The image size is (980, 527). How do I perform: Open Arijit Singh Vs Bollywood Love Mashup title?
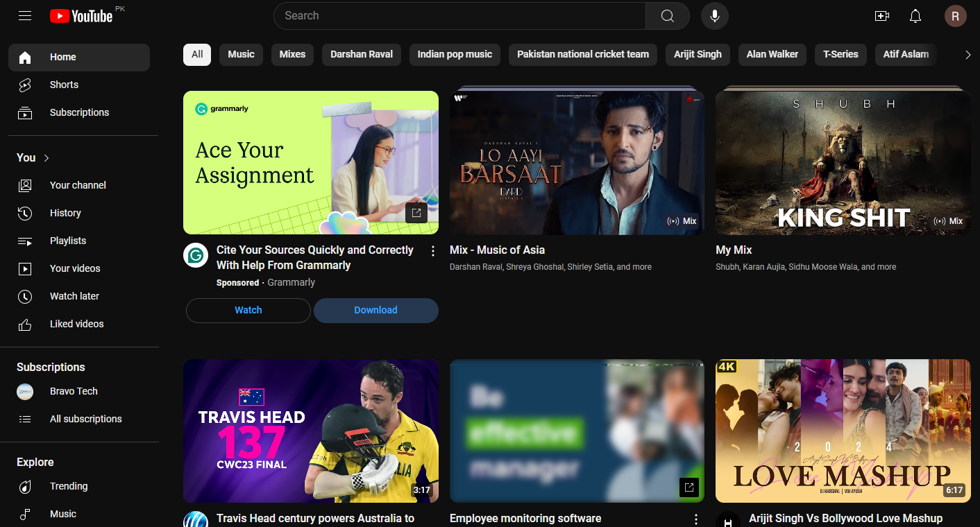pos(845,519)
